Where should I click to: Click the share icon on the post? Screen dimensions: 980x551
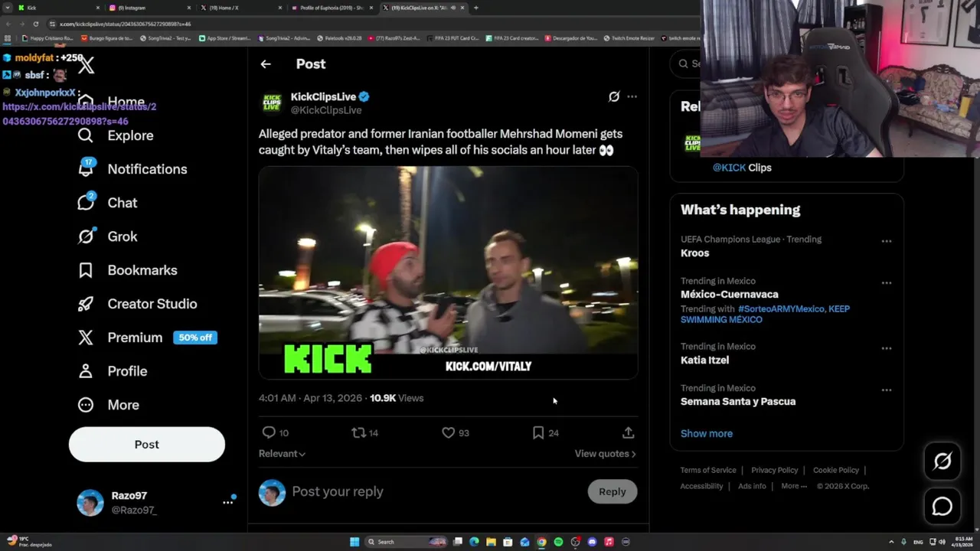click(x=628, y=432)
